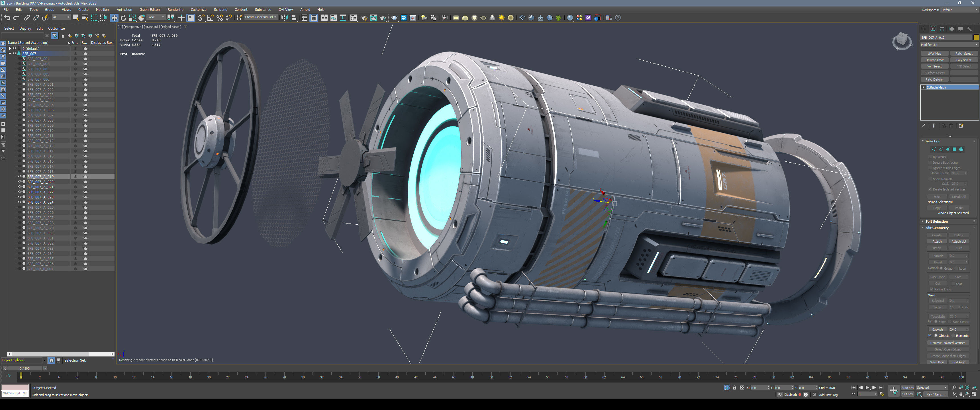This screenshot has width=980, height=410.
Task: Select the Rectangular Selection Region tool
Action: point(94,17)
